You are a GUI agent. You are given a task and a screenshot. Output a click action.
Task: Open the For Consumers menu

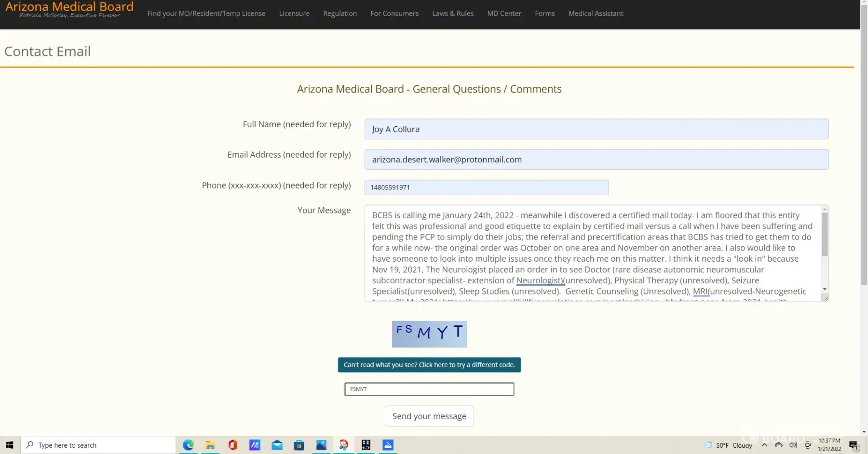point(394,13)
